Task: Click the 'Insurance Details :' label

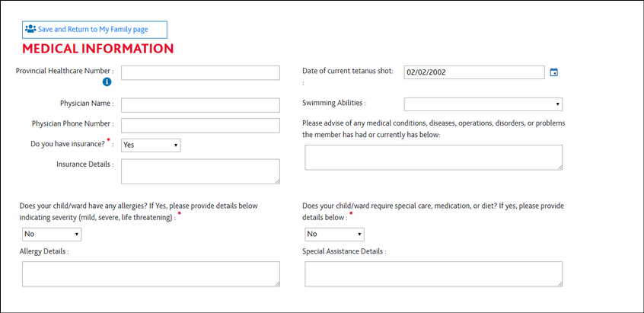Action: point(85,164)
